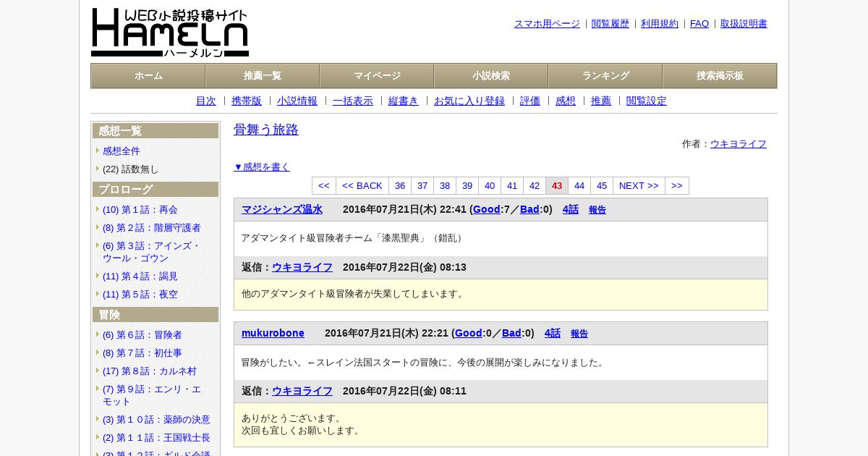Screen dimensions: 868x456
Task: Open the 閲覧履歴 link
Action: [610, 23]
